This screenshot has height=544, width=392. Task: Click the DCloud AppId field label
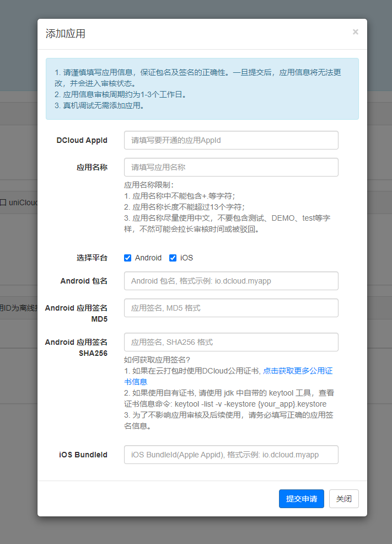(82, 140)
